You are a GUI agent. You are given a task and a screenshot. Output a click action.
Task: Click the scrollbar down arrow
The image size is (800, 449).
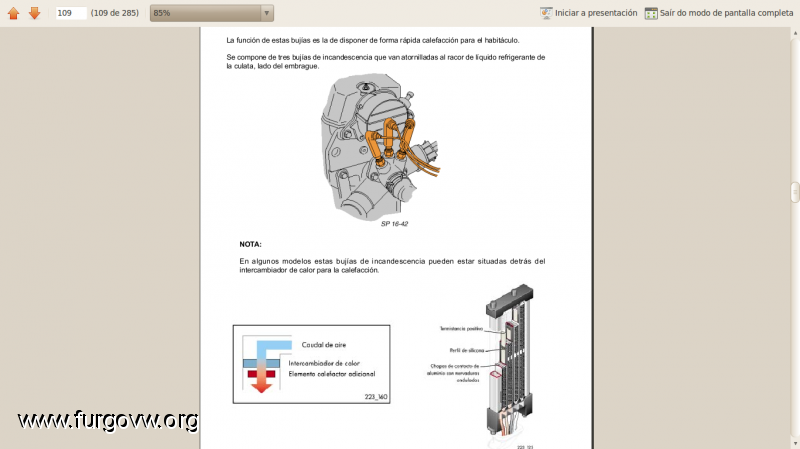point(795,443)
